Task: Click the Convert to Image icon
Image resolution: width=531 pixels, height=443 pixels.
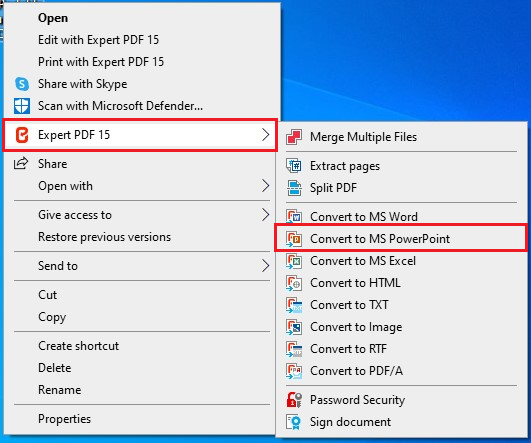Action: pyautogui.click(x=294, y=327)
